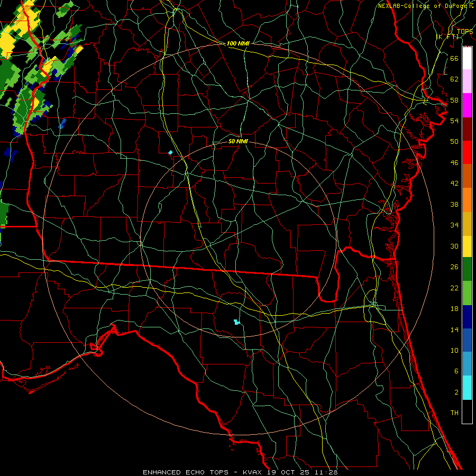The image size is (476, 476).
Task: Click the magenta legend swatch
Action: 467,105
